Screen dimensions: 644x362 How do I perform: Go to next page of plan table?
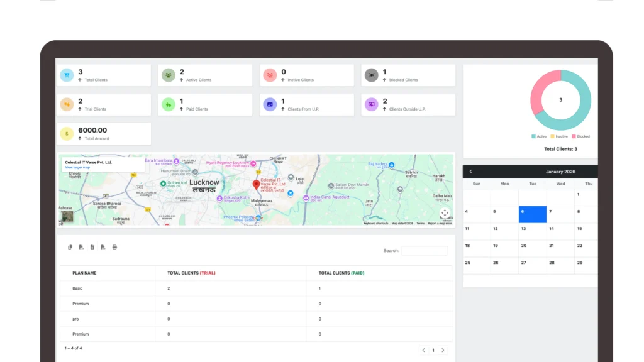(443, 350)
